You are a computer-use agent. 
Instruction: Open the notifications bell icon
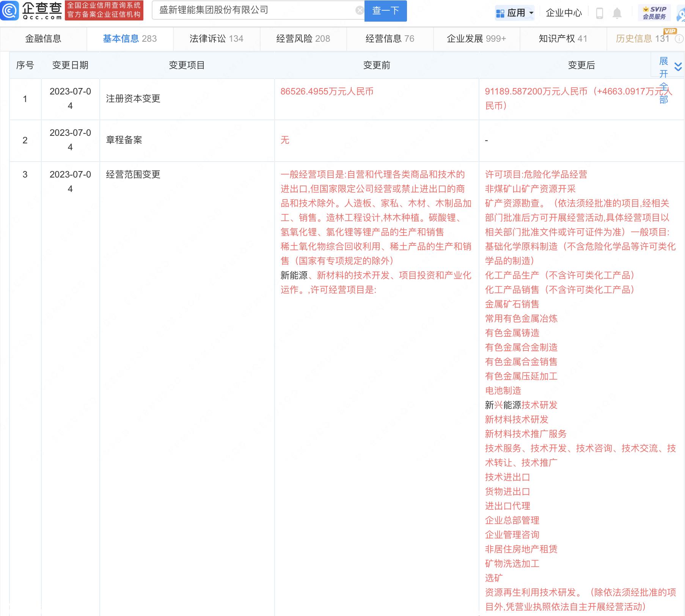(617, 13)
